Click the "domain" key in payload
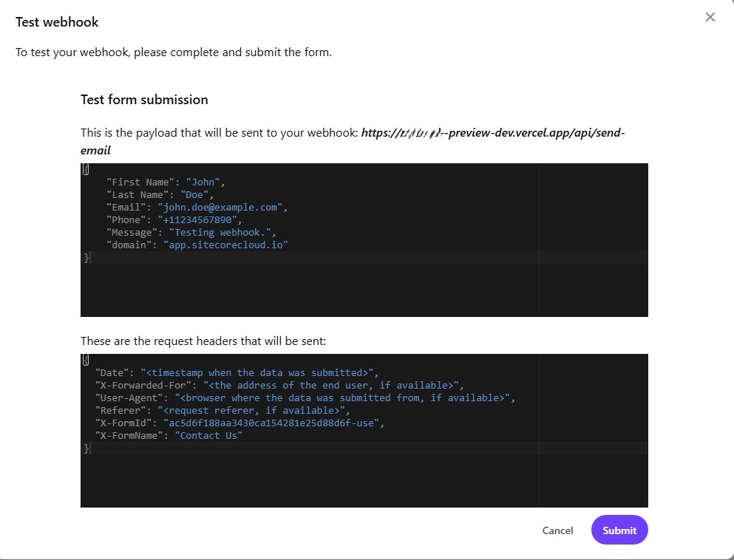 (x=129, y=245)
